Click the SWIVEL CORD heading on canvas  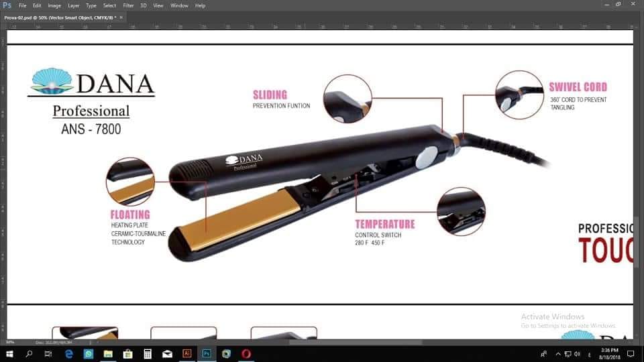(578, 87)
